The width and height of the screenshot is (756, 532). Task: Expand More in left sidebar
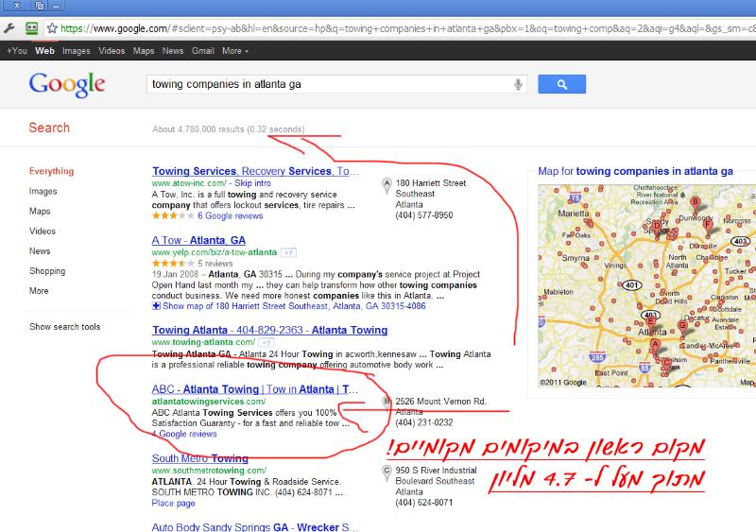pos(39,291)
